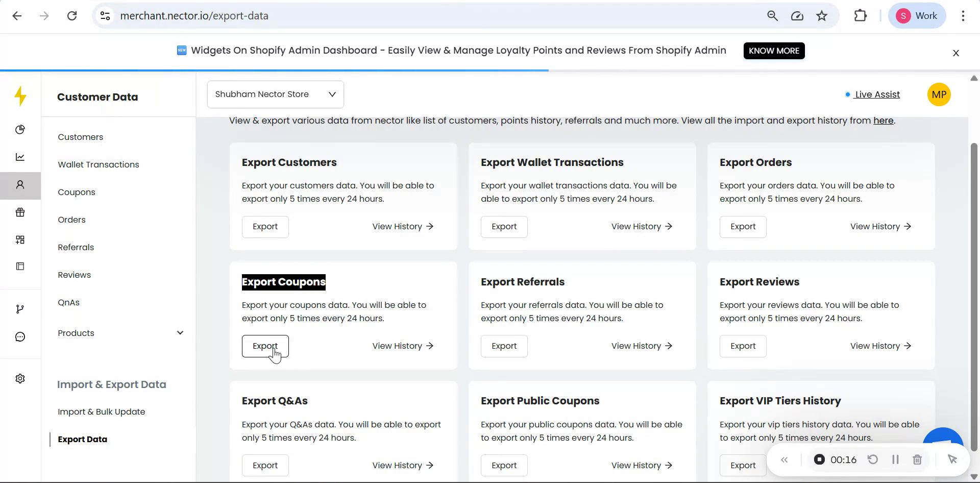Go to Wallet Transactions in sidebar
The width and height of the screenshot is (980, 483).
coord(99,164)
